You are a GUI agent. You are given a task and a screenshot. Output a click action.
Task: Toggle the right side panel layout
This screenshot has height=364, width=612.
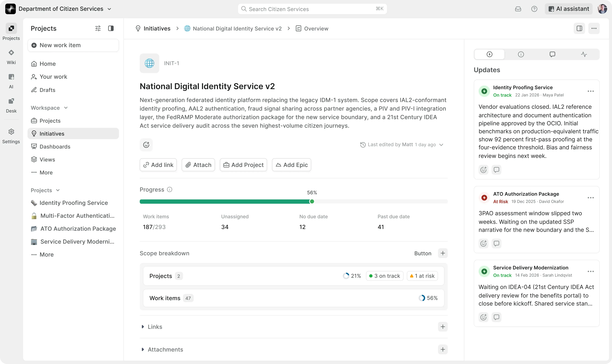coord(579,28)
